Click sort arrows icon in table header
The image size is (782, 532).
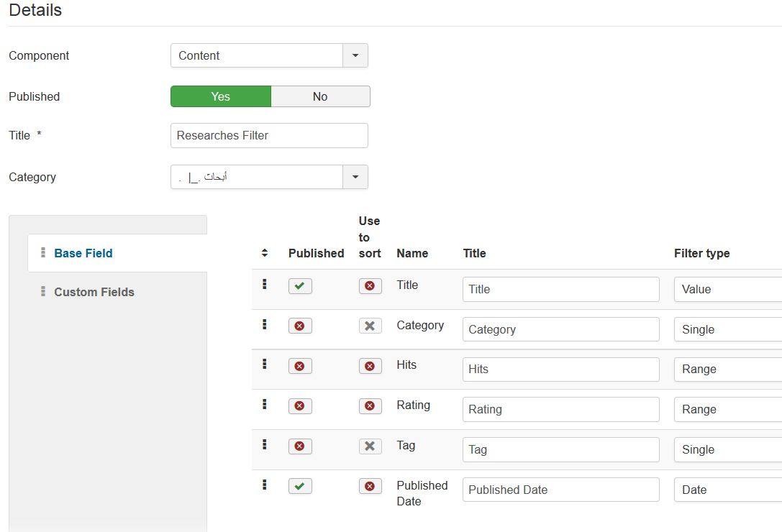[x=265, y=253]
